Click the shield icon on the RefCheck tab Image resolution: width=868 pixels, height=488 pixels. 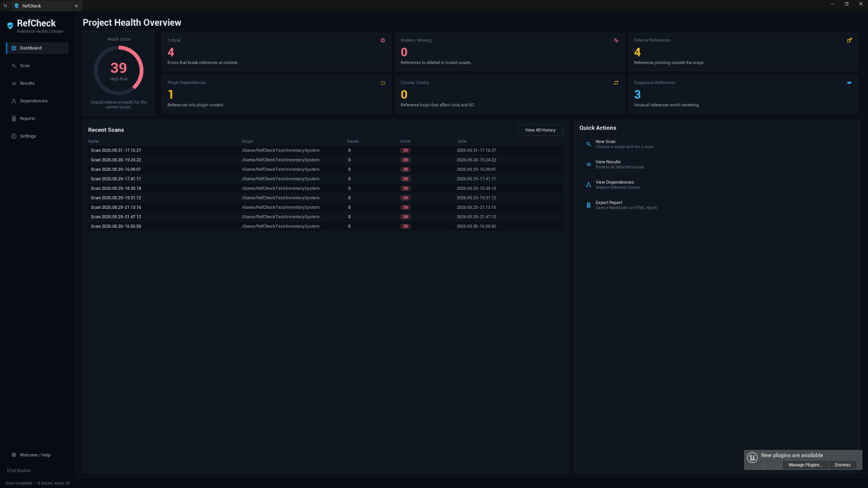[17, 6]
